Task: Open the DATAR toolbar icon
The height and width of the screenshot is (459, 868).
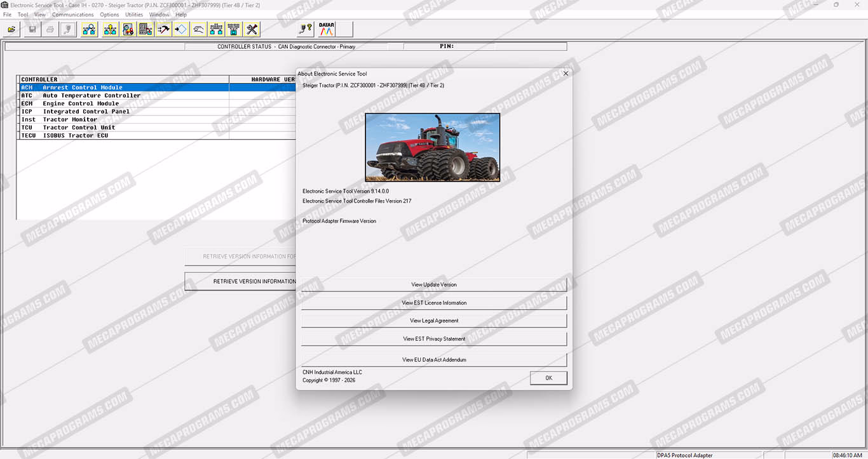Action: pyautogui.click(x=327, y=29)
